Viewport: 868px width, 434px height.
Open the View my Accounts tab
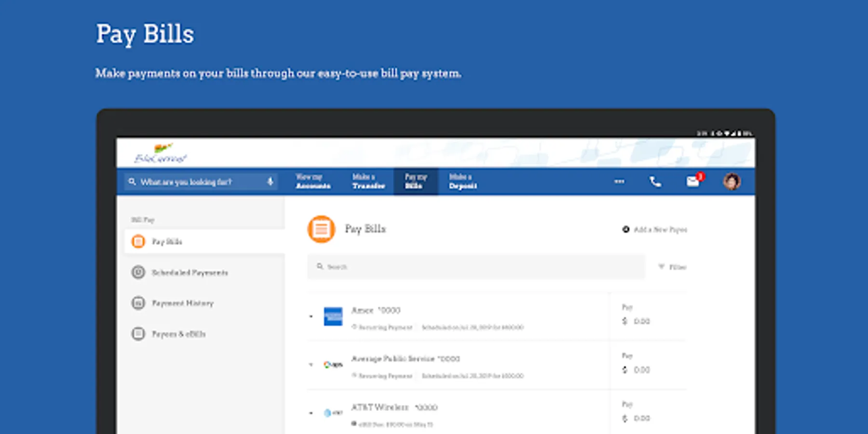[313, 181]
